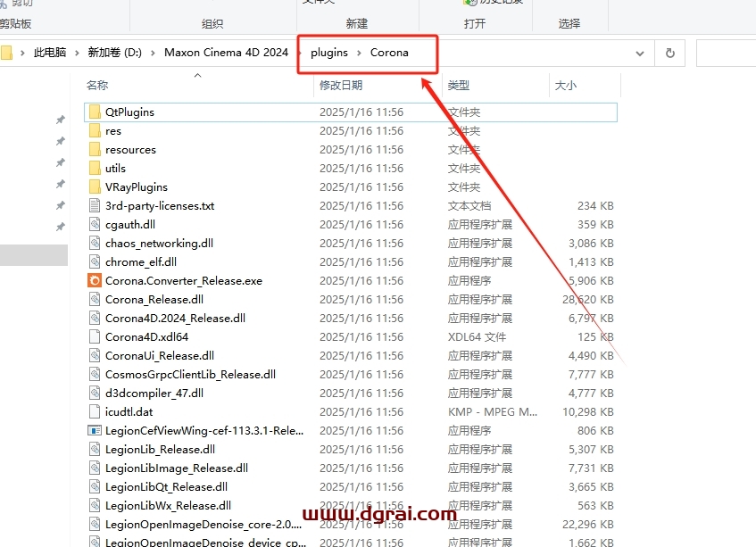This screenshot has height=547, width=756.
Task: Select the 3rd-party-licenses.txt file icon
Action: click(95, 206)
